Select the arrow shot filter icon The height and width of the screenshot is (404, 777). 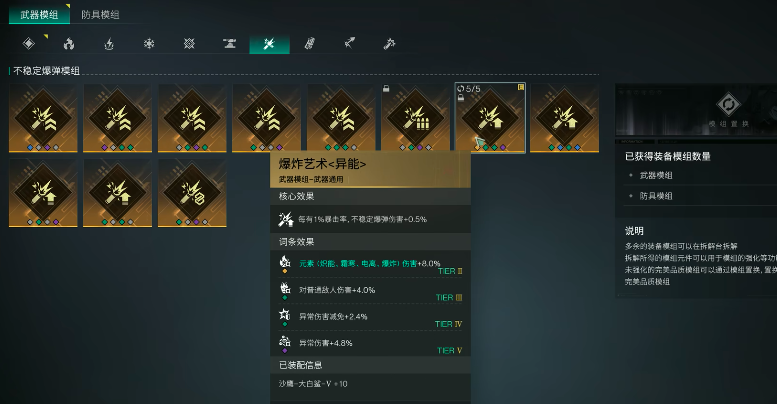pos(350,44)
